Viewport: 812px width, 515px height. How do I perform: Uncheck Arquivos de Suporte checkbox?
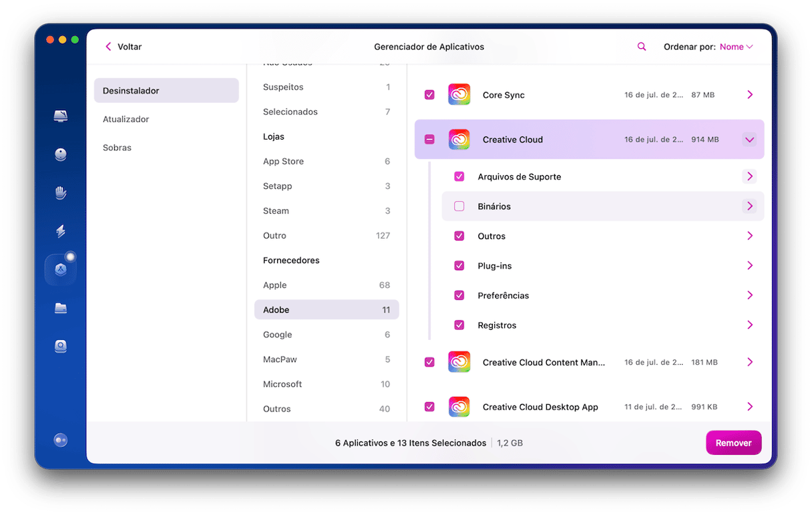[459, 177]
